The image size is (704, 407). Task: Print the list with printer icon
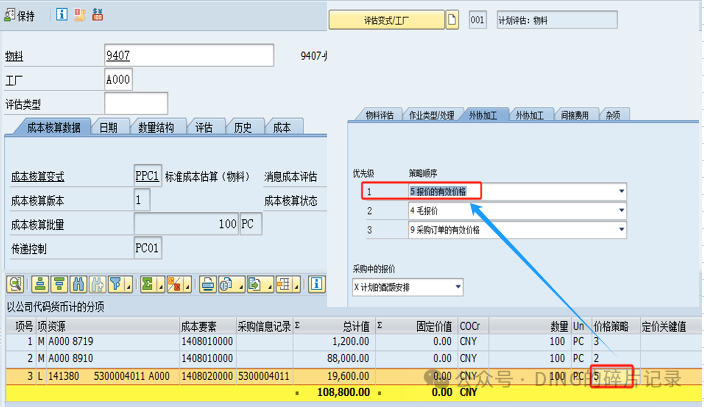coord(207,284)
